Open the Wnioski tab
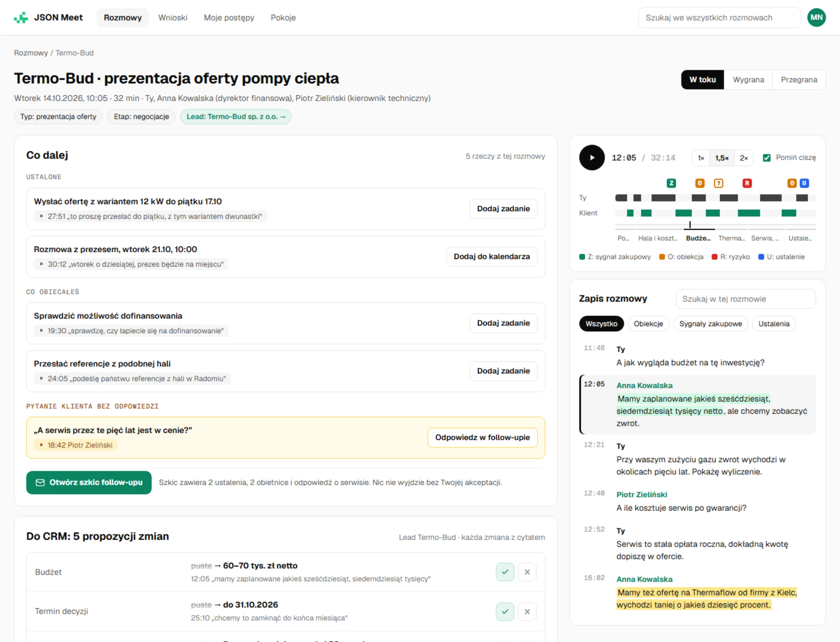The width and height of the screenshot is (840, 642). tap(173, 18)
